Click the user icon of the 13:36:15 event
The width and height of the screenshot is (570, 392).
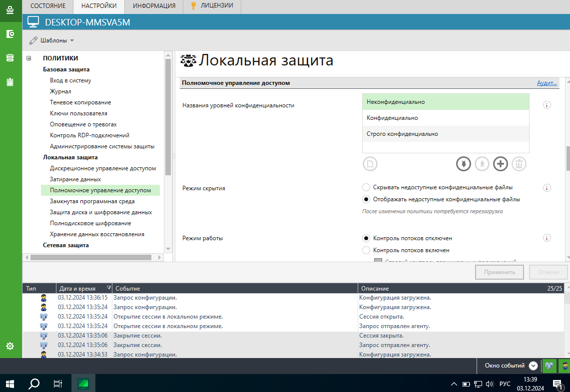click(x=43, y=298)
